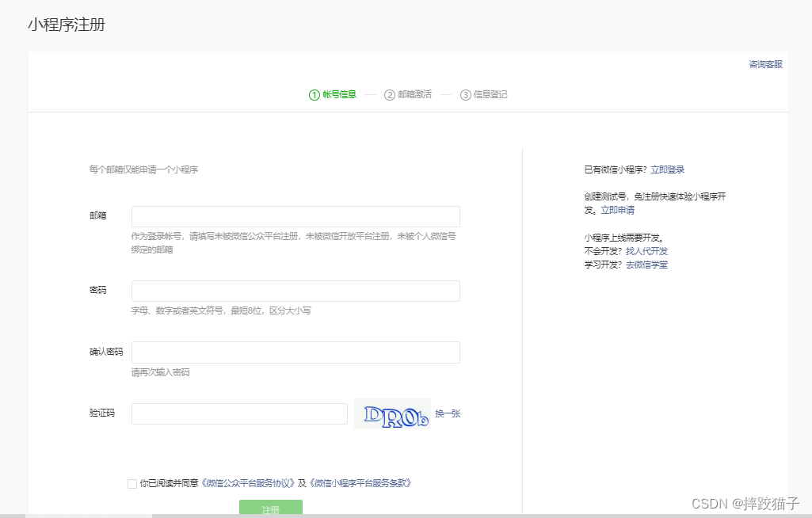Click the 邮箱 email input field

[295, 217]
